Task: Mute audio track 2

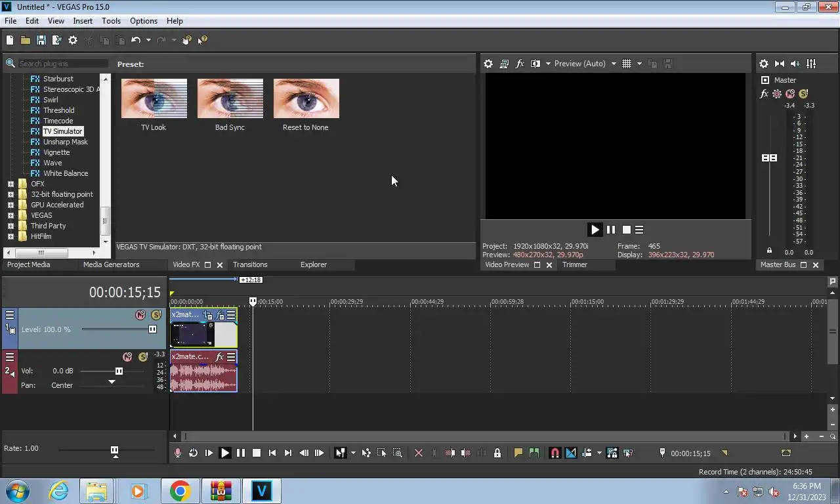Action: (127, 357)
